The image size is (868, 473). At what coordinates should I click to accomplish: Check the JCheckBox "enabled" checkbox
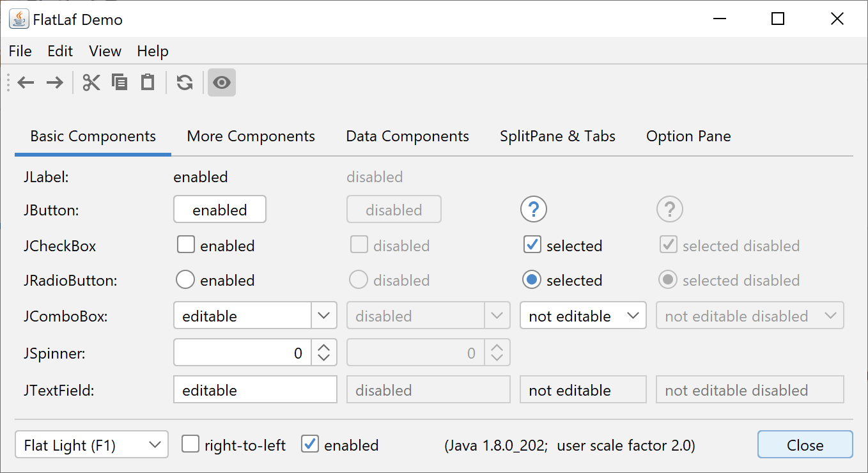click(x=186, y=245)
